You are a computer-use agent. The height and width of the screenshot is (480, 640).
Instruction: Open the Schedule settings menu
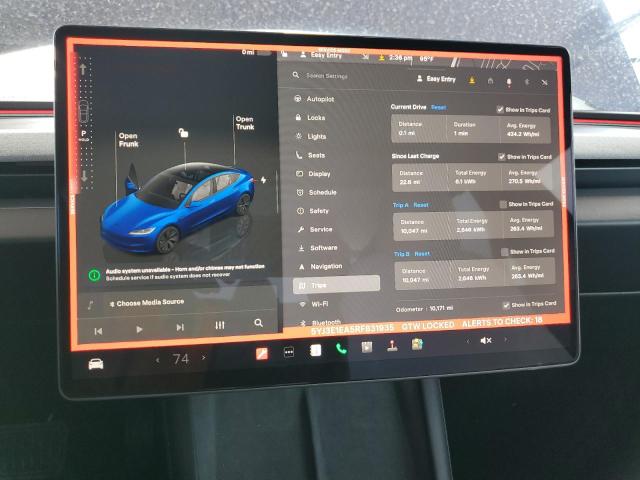317,192
